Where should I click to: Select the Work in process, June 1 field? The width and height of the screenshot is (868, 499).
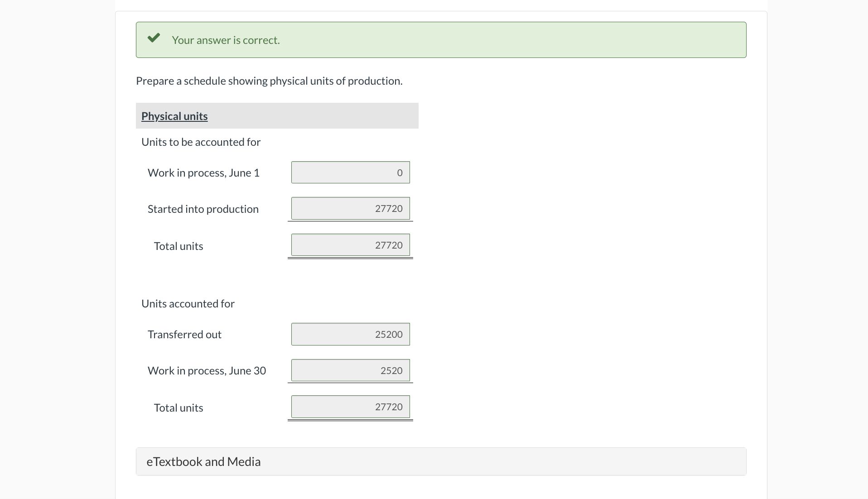click(350, 172)
